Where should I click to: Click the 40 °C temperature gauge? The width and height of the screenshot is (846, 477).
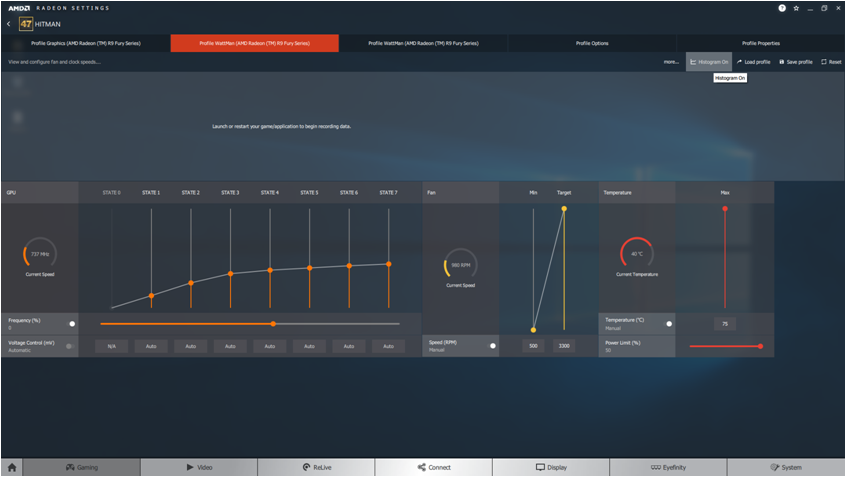click(x=637, y=254)
